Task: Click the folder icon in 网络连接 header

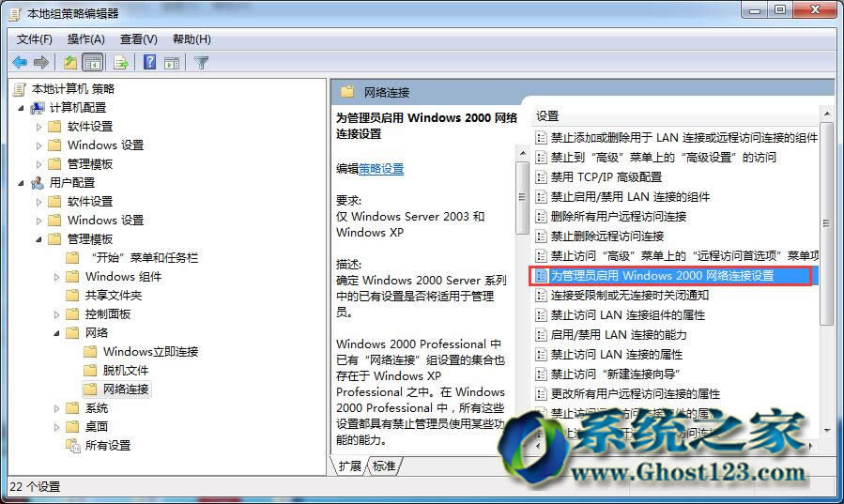Action: 347,92
